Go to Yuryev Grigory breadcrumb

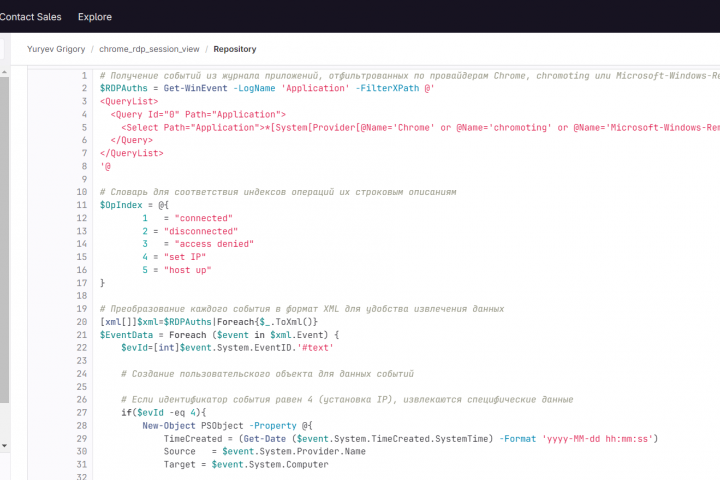pyautogui.click(x=56, y=49)
